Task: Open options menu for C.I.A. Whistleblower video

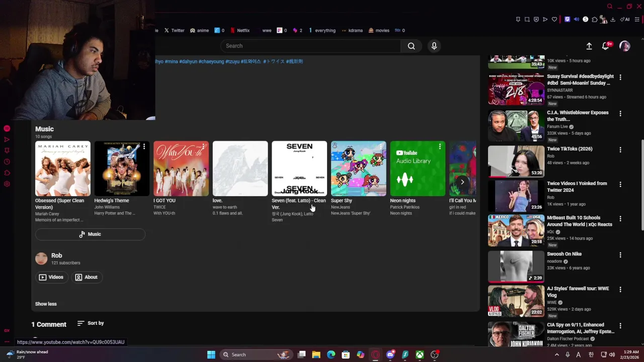Action: pos(620,114)
